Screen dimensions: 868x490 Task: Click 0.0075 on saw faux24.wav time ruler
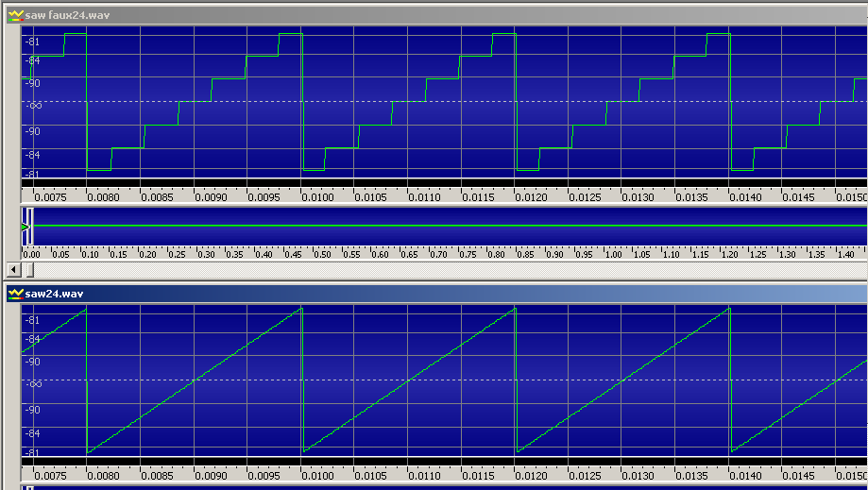pos(50,197)
